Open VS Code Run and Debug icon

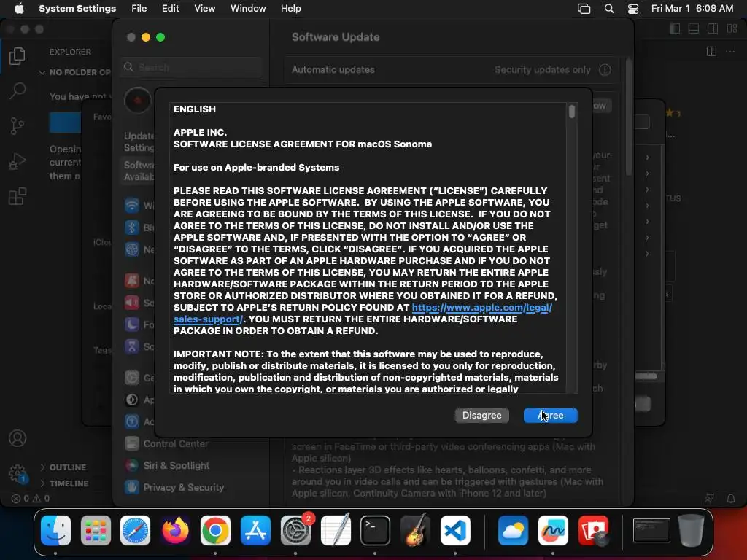[x=18, y=161]
